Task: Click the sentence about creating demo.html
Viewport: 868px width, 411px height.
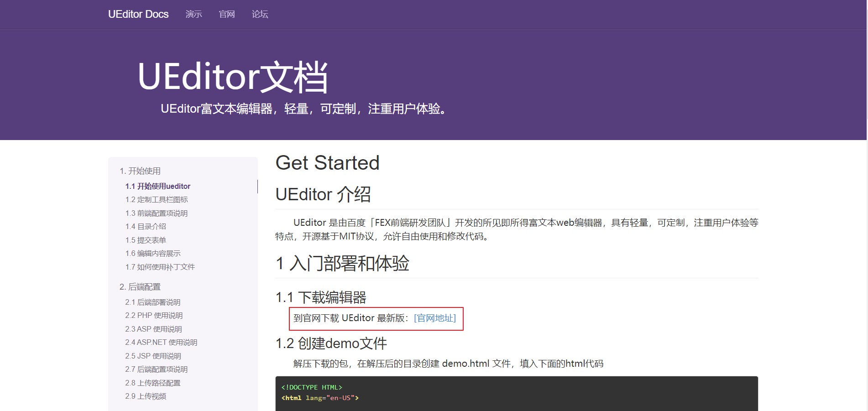Action: tap(448, 364)
